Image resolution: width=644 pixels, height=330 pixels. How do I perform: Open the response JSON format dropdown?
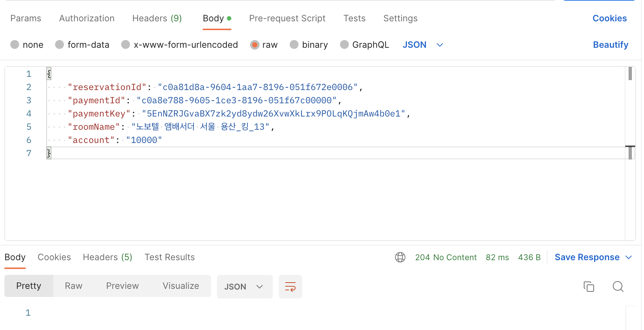coord(245,287)
